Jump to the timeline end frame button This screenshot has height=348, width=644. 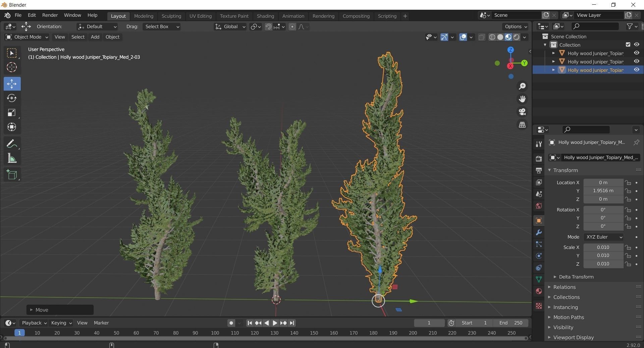(x=292, y=323)
